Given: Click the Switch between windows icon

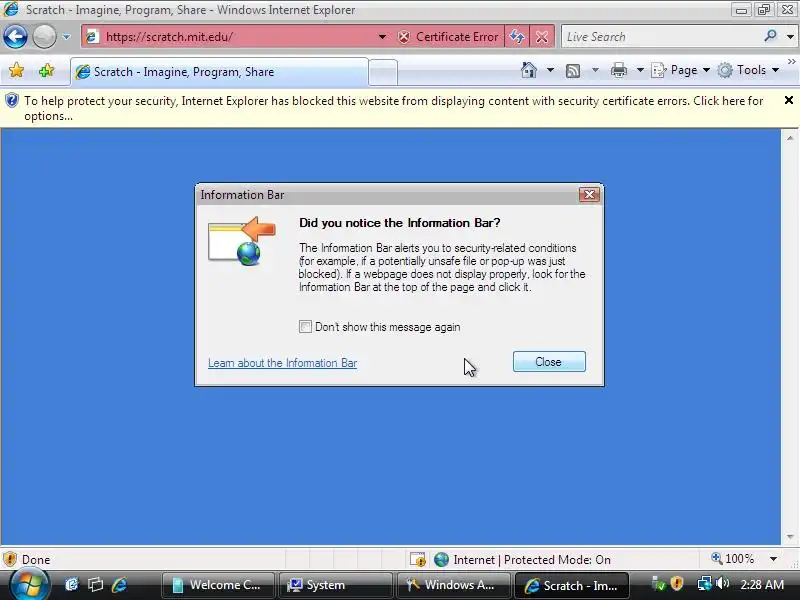Looking at the screenshot, I should pyautogui.click(x=95, y=585).
